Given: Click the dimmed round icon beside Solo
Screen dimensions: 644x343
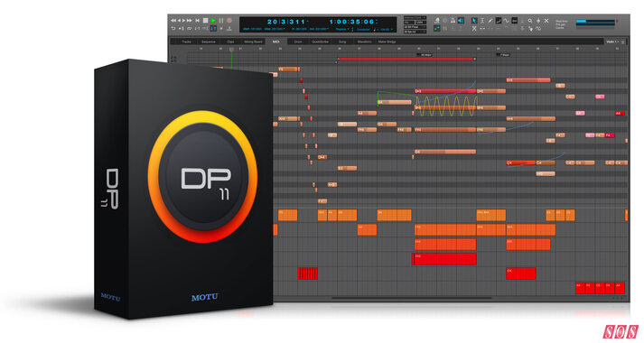Looking at the screenshot, I should point(444,21).
